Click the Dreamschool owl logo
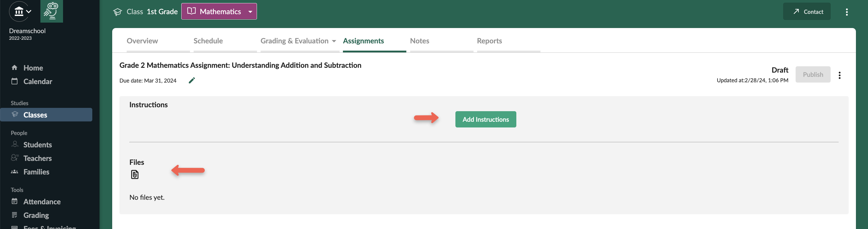This screenshot has width=868, height=229. tap(52, 11)
